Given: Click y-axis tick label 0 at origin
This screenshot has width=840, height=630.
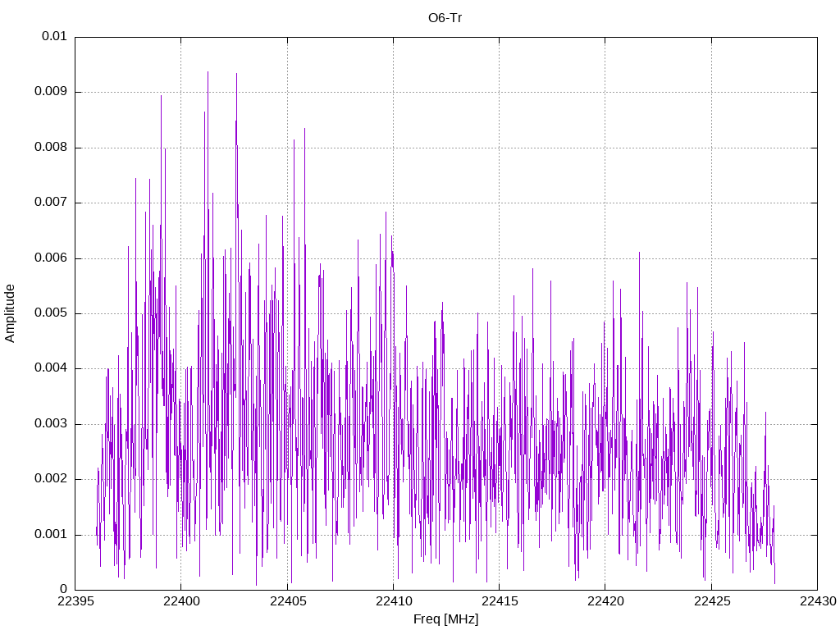Looking at the screenshot, I should point(64,590).
